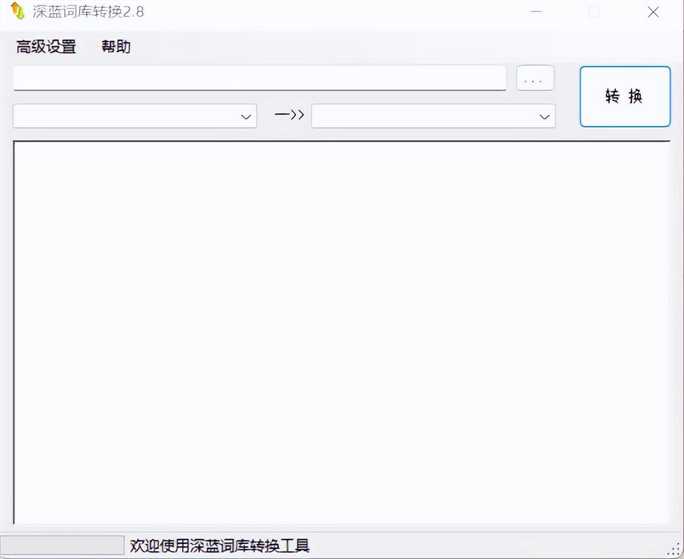
Task: Click the 深蓝词库转换2.8 title bar text
Action: [x=92, y=12]
